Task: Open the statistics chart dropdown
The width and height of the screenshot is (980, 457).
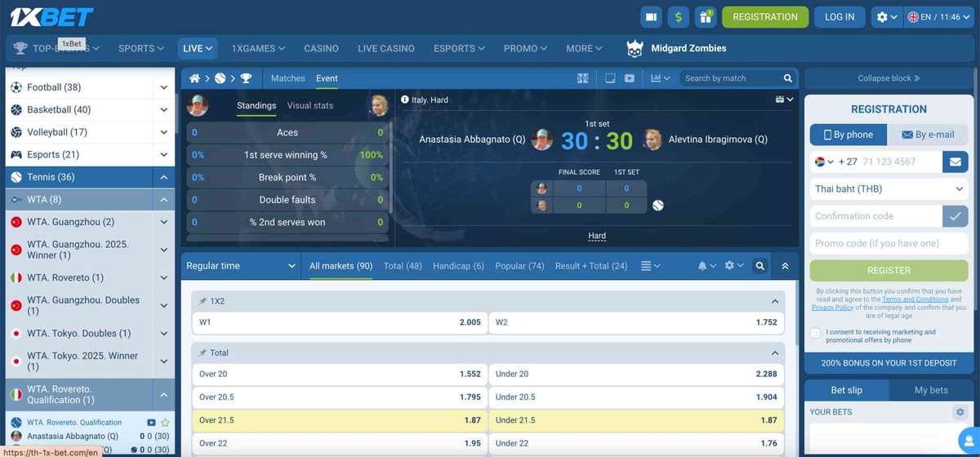Action: 661,78
